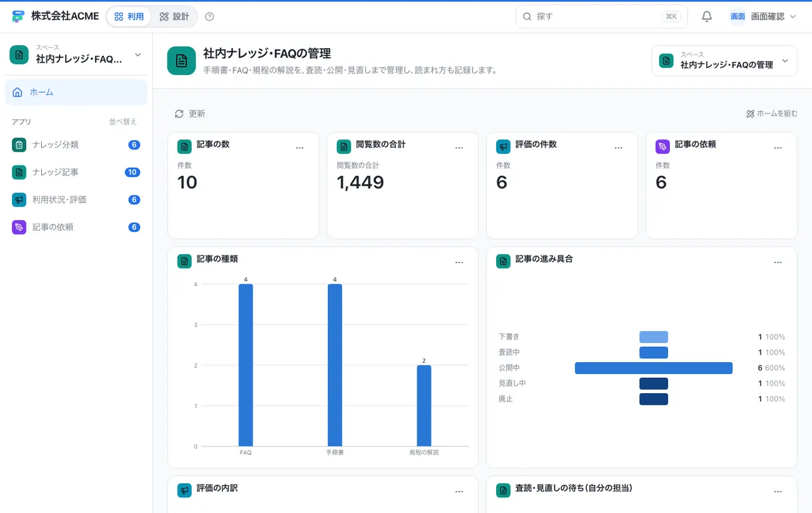Click the badge 10 beside ナレッジ記事
The image size is (812, 513).
[x=133, y=172]
